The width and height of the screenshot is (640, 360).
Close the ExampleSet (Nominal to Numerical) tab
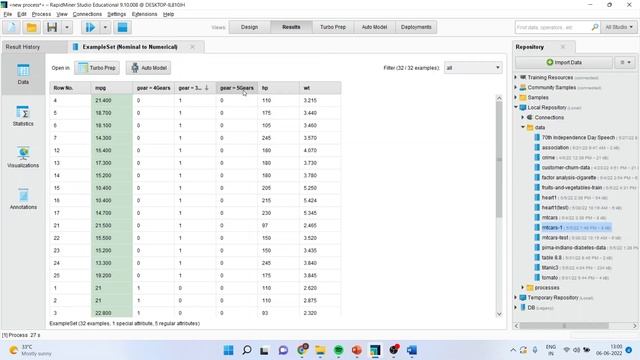(x=192, y=47)
